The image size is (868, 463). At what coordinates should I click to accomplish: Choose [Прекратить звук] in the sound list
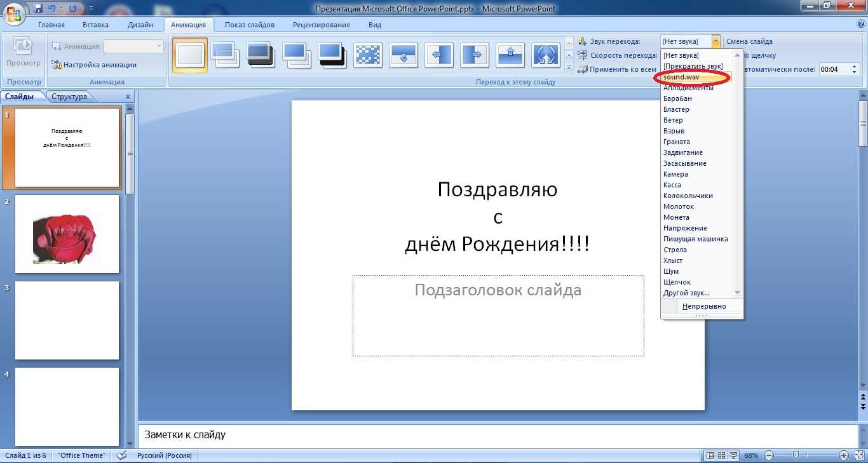(696, 66)
